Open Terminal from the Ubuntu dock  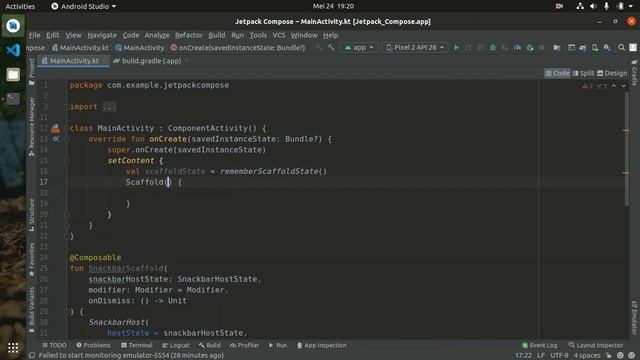click(13, 99)
